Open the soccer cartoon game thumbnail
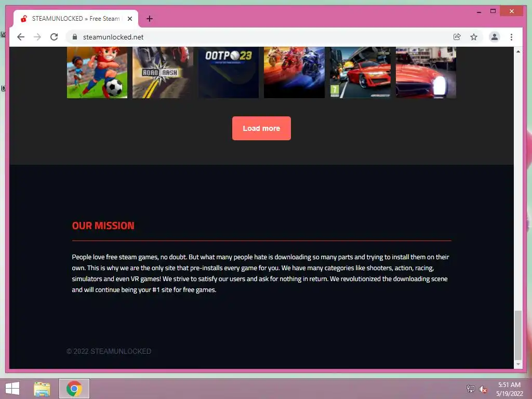 [97, 73]
